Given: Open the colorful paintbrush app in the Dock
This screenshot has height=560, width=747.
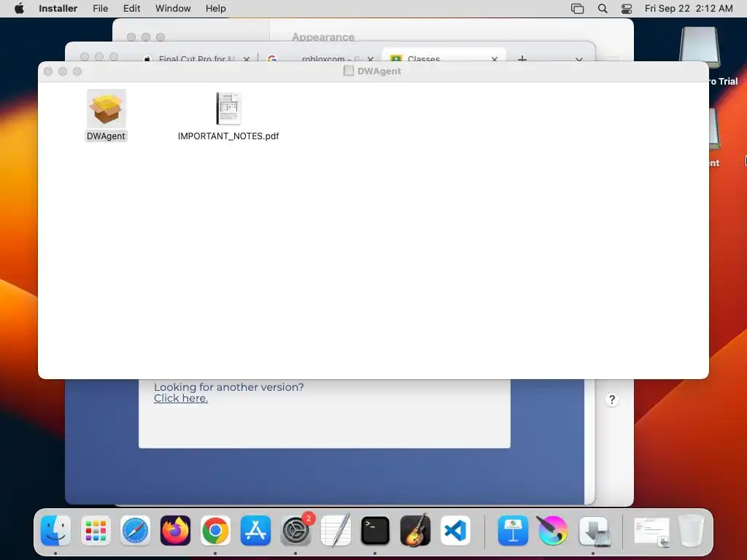Looking at the screenshot, I should click(x=553, y=531).
